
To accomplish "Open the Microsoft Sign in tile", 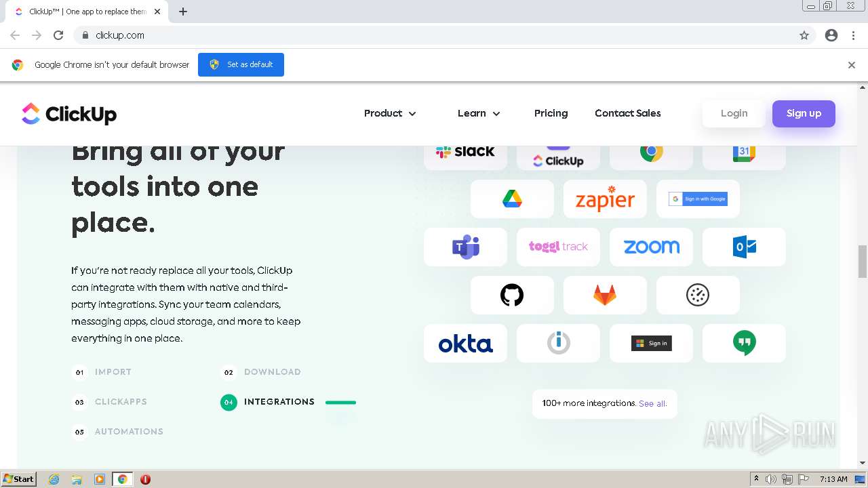I will pyautogui.click(x=651, y=343).
